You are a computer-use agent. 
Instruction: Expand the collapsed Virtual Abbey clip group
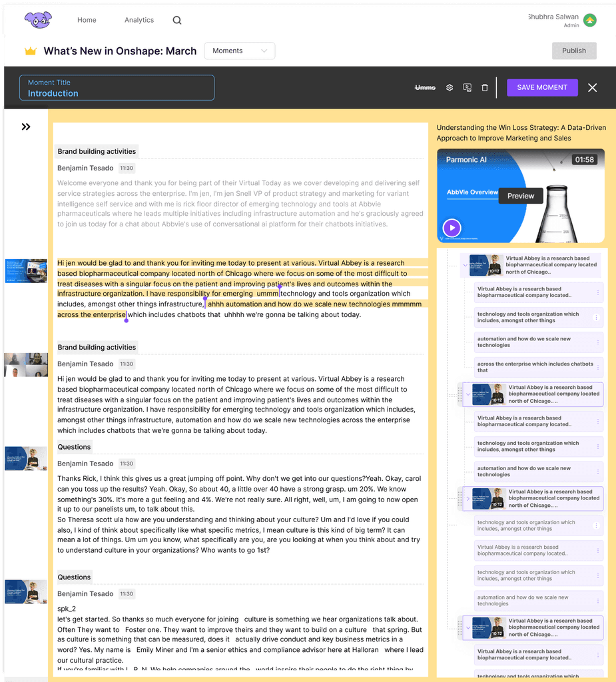pos(468,499)
